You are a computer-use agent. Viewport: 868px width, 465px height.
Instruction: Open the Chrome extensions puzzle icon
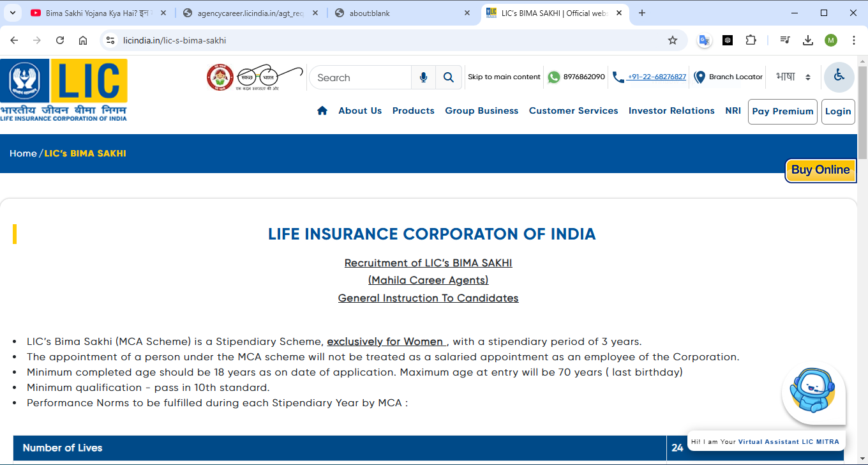(x=751, y=40)
